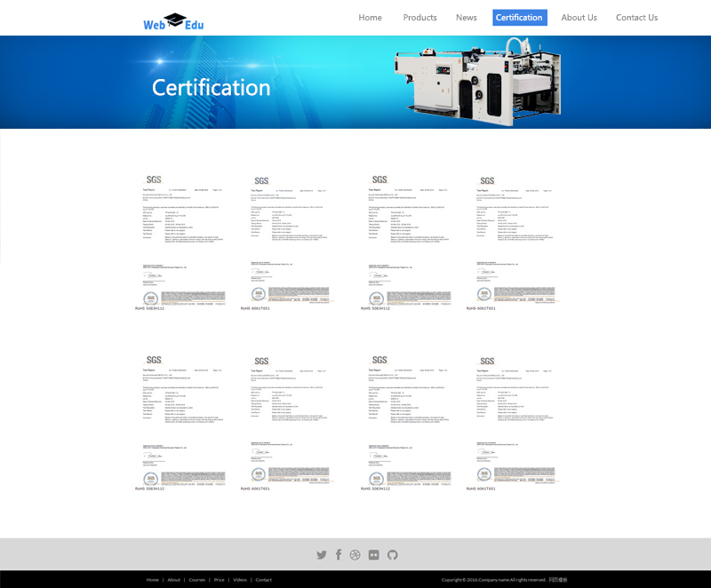711x588 pixels.
Task: Open the footer About link
Action: [174, 580]
